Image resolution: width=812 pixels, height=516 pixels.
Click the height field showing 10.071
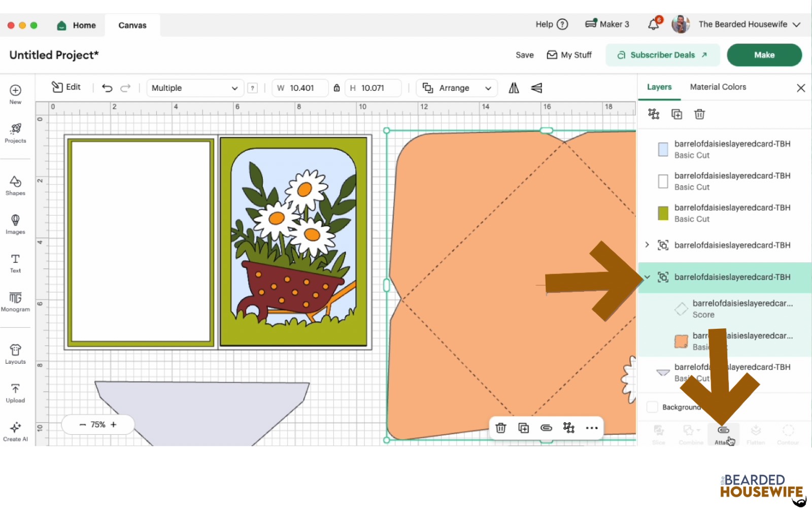coord(373,88)
